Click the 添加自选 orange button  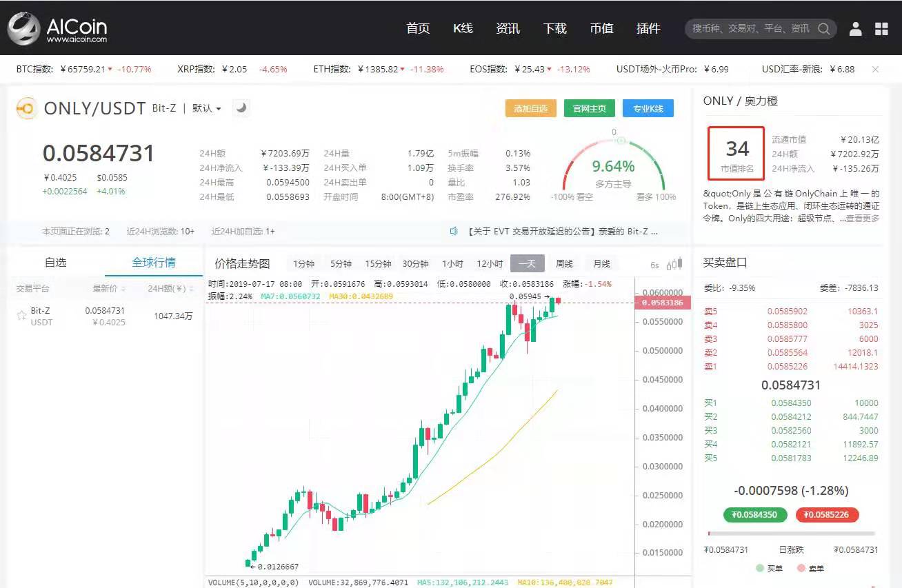click(530, 109)
